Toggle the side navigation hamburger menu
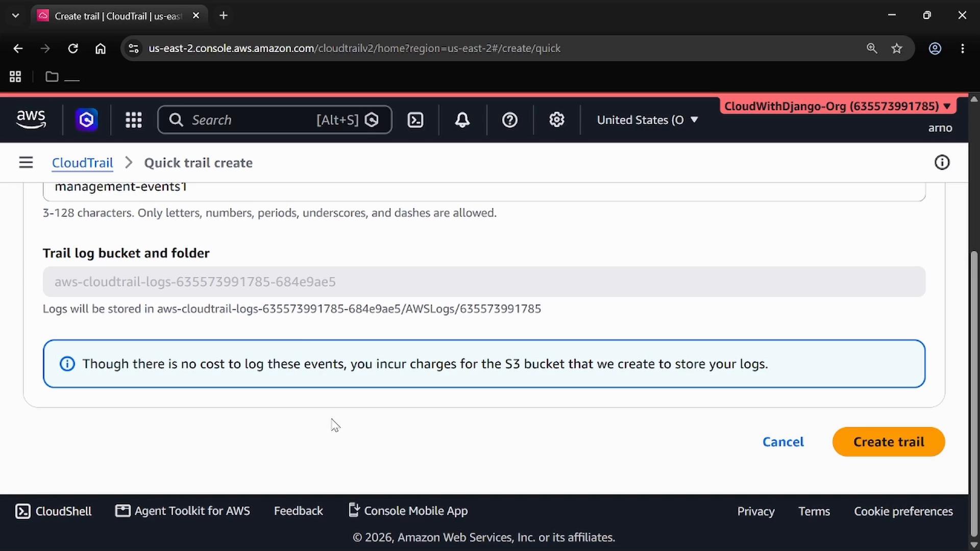The height and width of the screenshot is (551, 980). coord(26,163)
